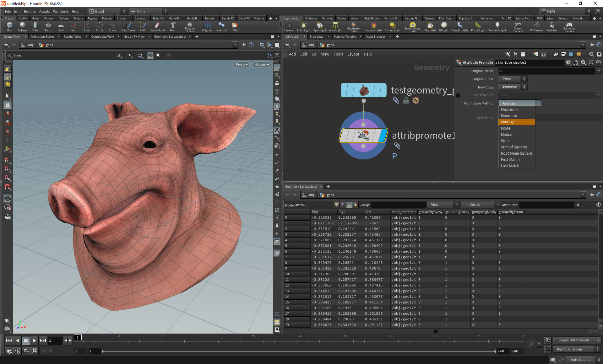Jump to the first frame

coord(9,340)
